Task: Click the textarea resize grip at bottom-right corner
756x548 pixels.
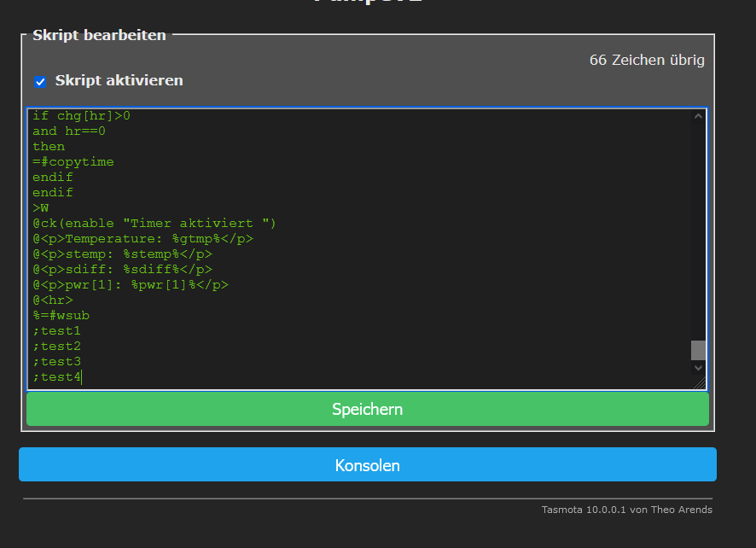Action: click(701, 385)
